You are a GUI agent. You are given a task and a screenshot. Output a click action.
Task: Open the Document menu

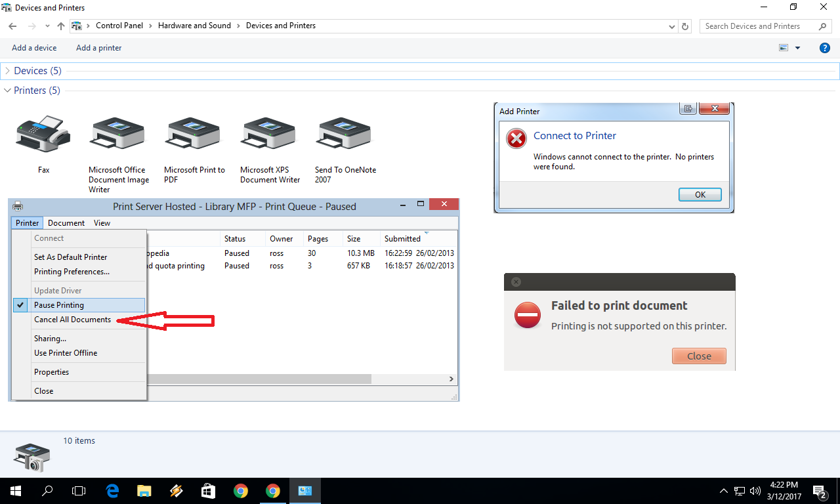coord(66,223)
